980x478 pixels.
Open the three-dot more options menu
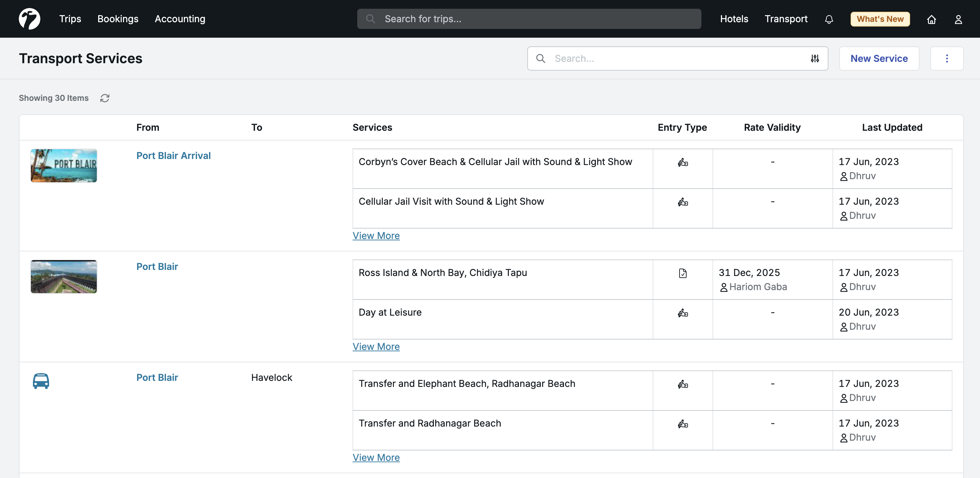coord(946,58)
